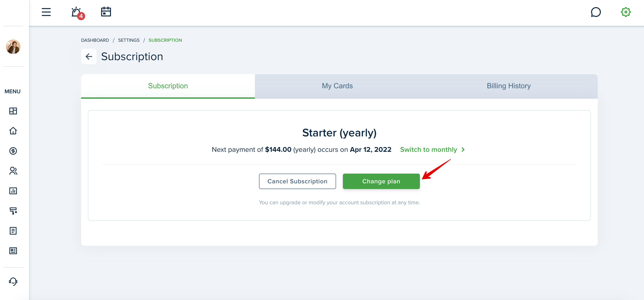Viewport: 644px width, 300px height.
Task: Click the user profile avatar
Action: tap(13, 47)
